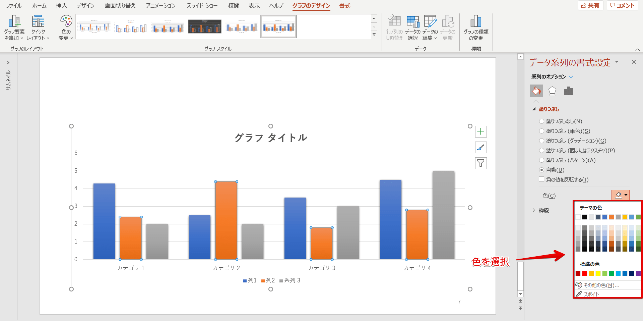The height and width of the screenshot is (321, 644).
Task: Open the アニメーション tab
Action: (161, 6)
